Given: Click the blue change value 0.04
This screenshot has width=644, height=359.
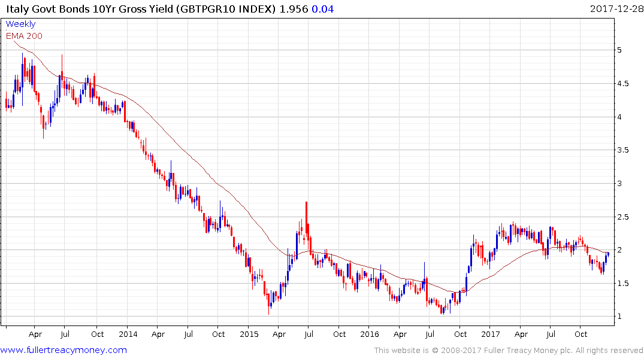Looking at the screenshot, I should [x=323, y=9].
